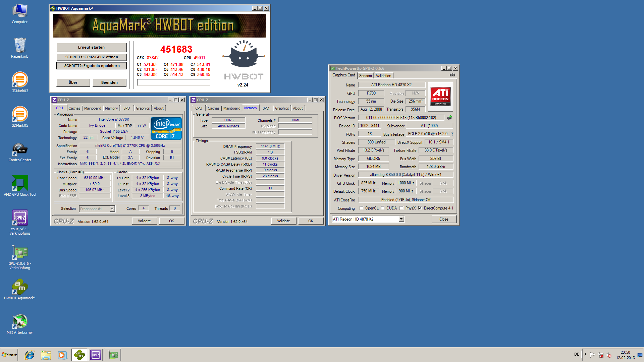
Task: Open MSI ControlCenter shortcut
Action: click(20, 152)
